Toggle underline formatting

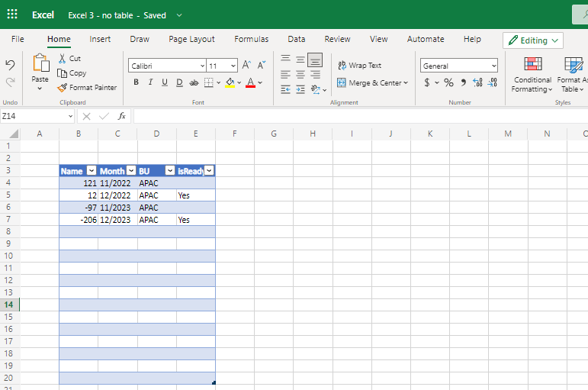[x=165, y=82]
